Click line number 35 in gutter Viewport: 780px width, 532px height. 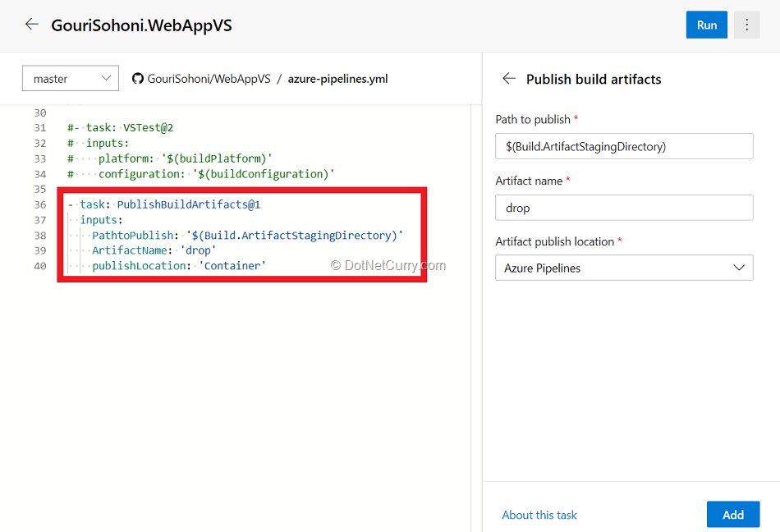[40, 190]
